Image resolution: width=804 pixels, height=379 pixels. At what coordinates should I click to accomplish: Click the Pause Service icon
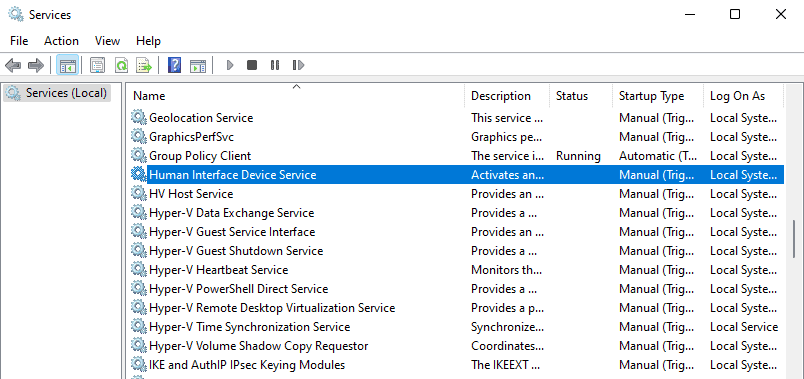275,65
